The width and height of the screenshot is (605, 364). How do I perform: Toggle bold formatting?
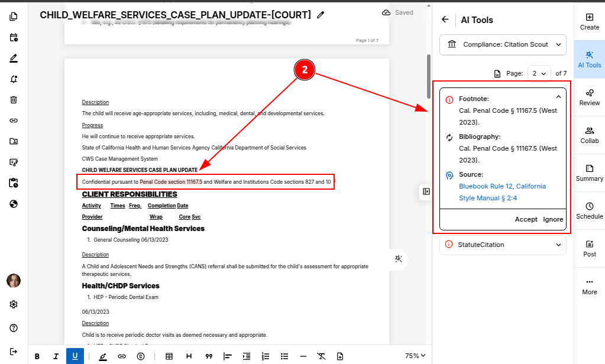pos(37,356)
